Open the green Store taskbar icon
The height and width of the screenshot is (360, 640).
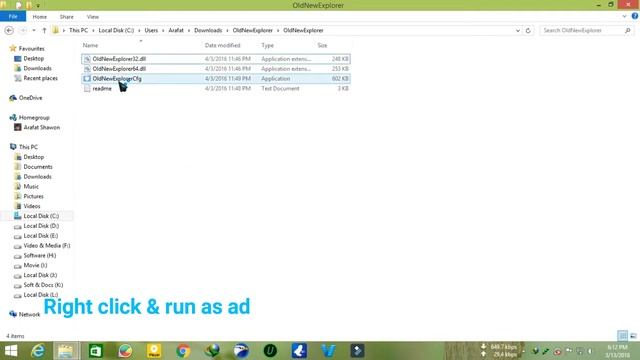[96, 351]
